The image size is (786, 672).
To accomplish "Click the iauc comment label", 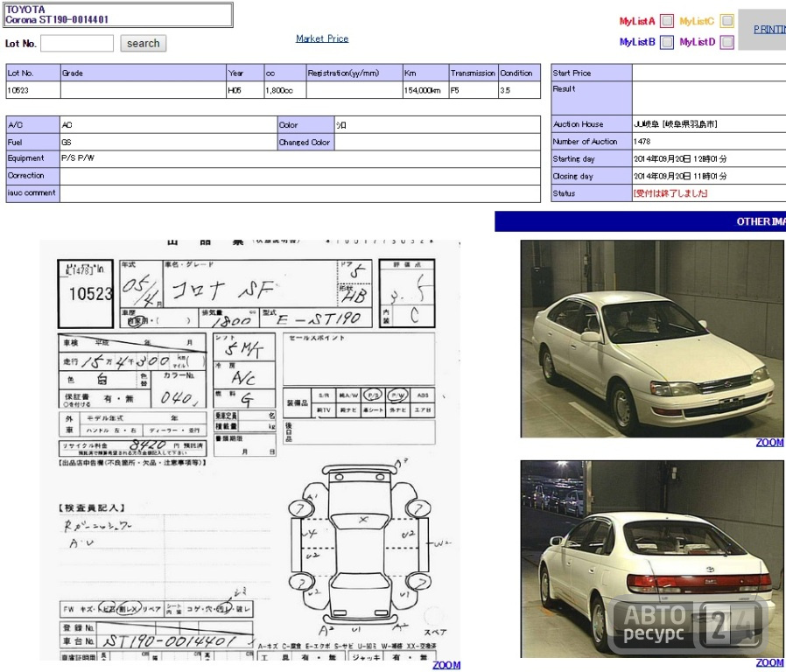I will tap(32, 192).
